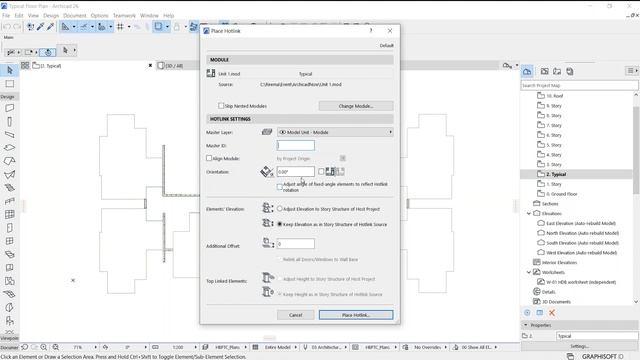Screen dimensions: 640x360
Task: Select the Beam tool in toolbox
Action: 9,135
